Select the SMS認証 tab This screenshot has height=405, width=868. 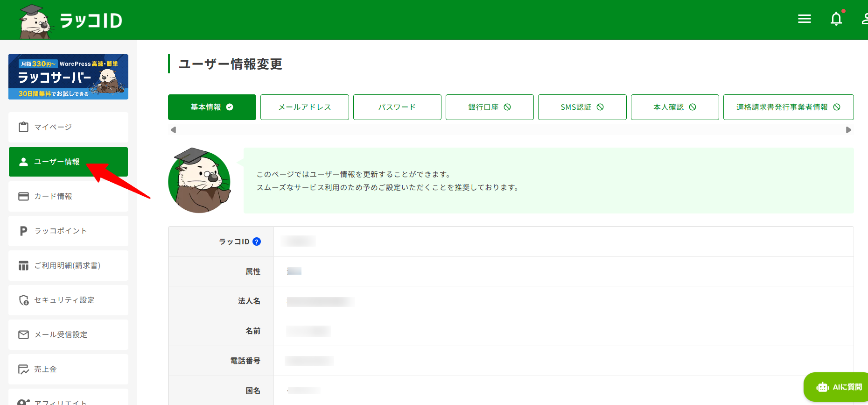581,107
